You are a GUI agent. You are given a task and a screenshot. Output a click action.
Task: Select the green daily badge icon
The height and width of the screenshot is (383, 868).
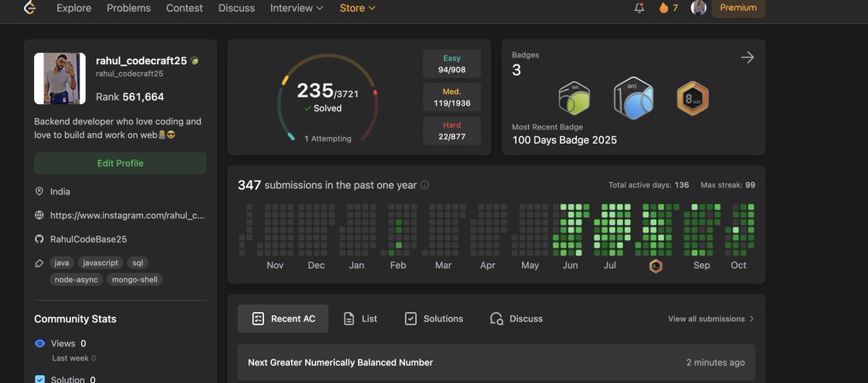(x=574, y=98)
